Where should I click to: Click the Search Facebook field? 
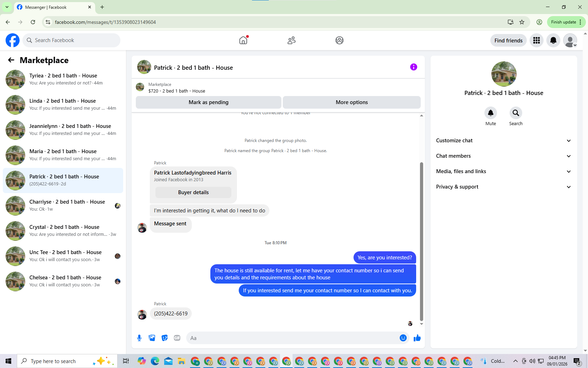click(71, 40)
